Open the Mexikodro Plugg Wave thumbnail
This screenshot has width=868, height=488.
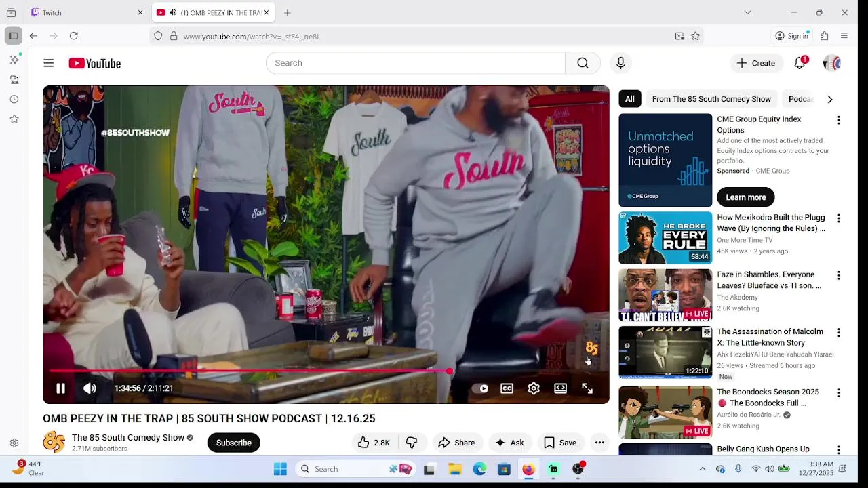click(x=665, y=238)
